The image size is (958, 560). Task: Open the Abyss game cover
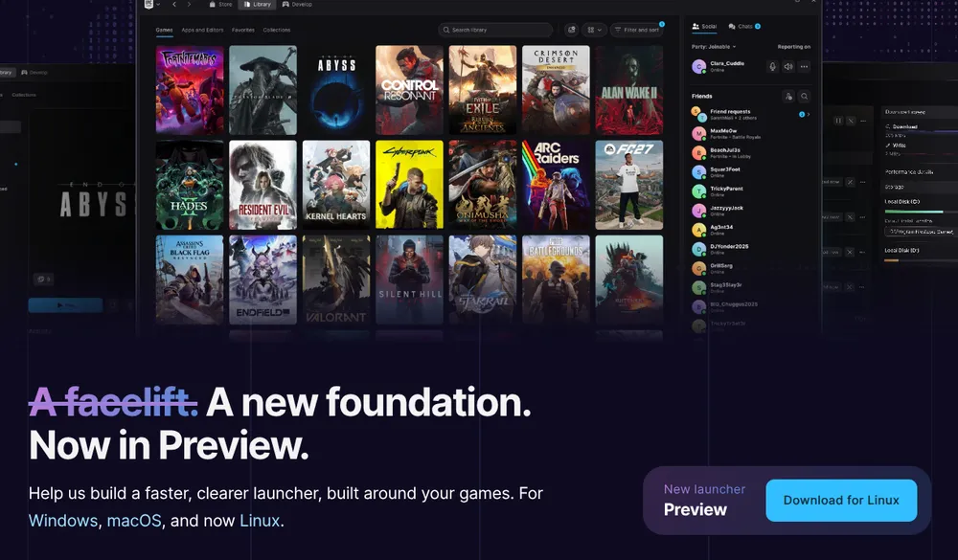tap(336, 90)
